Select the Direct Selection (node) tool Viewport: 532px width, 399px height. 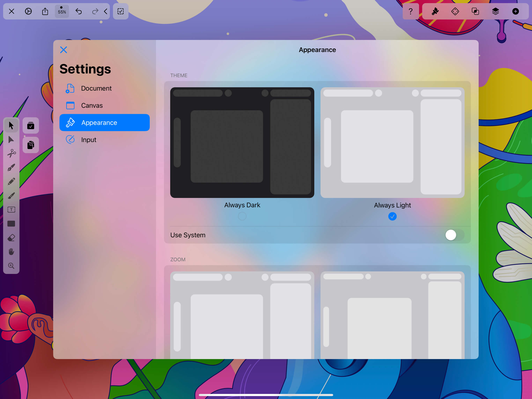coord(11,139)
